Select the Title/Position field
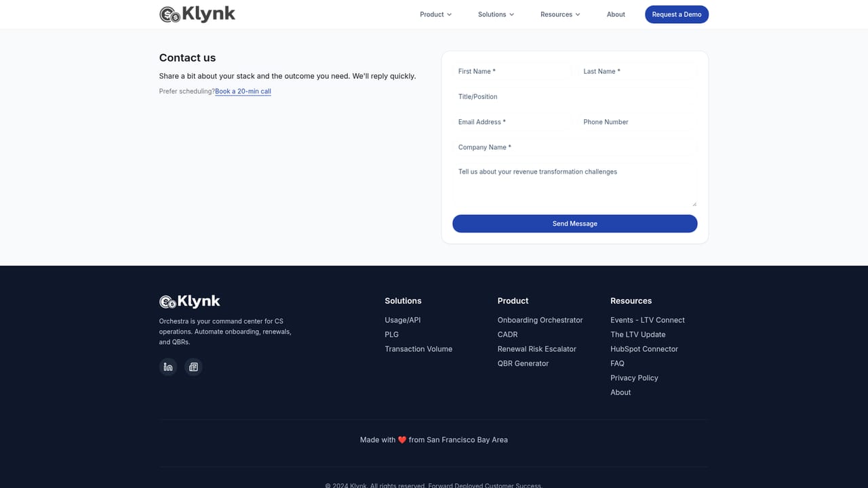868x488 pixels. tap(575, 96)
